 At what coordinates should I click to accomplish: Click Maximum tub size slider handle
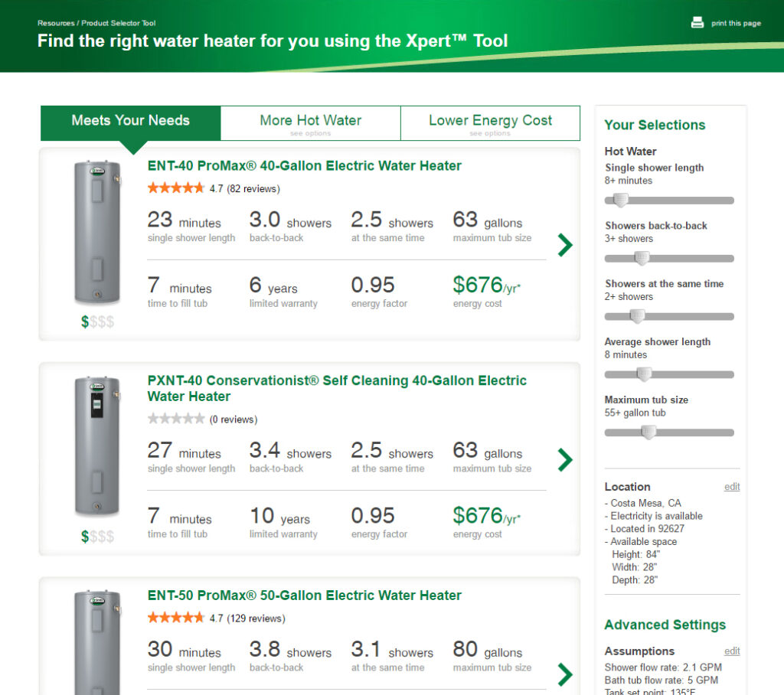648,432
